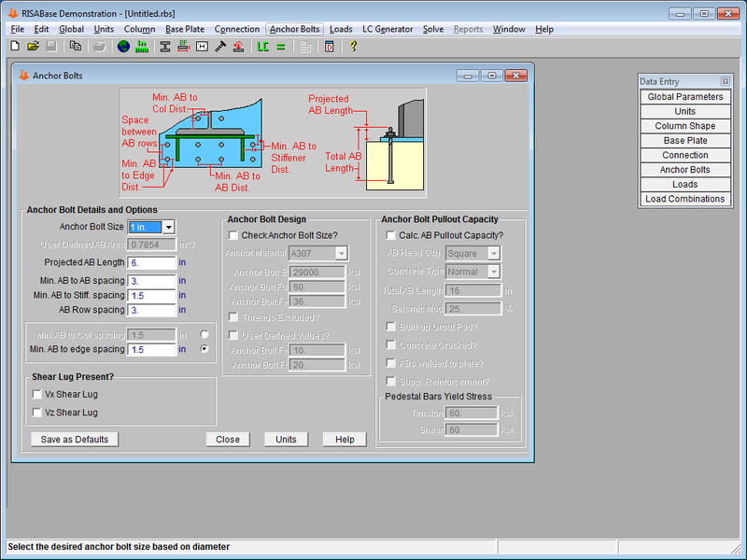Click the green equals Solve icon
The height and width of the screenshot is (560, 747).
pos(281,46)
